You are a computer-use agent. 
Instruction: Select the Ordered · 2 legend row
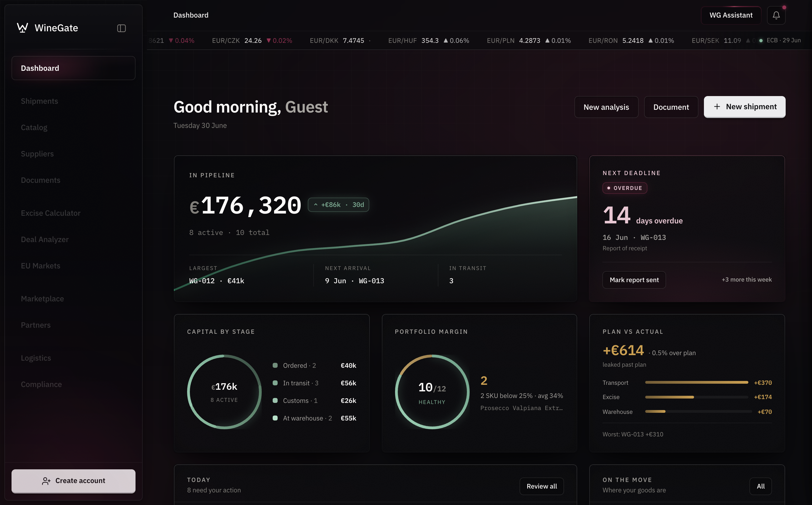point(314,365)
